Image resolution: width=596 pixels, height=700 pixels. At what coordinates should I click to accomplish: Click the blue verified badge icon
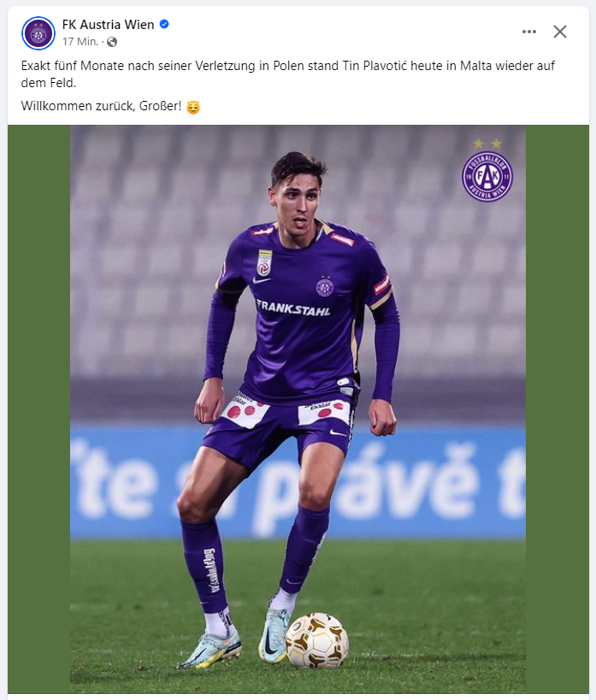[x=164, y=24]
